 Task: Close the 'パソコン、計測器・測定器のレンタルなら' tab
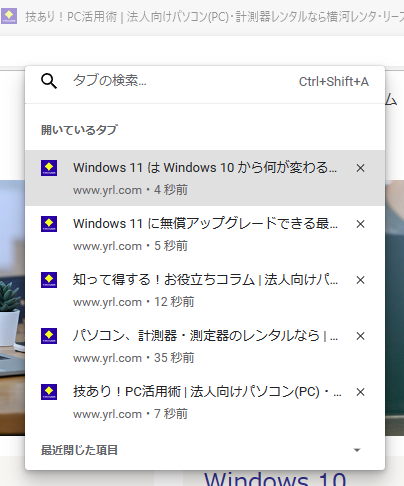click(x=360, y=336)
